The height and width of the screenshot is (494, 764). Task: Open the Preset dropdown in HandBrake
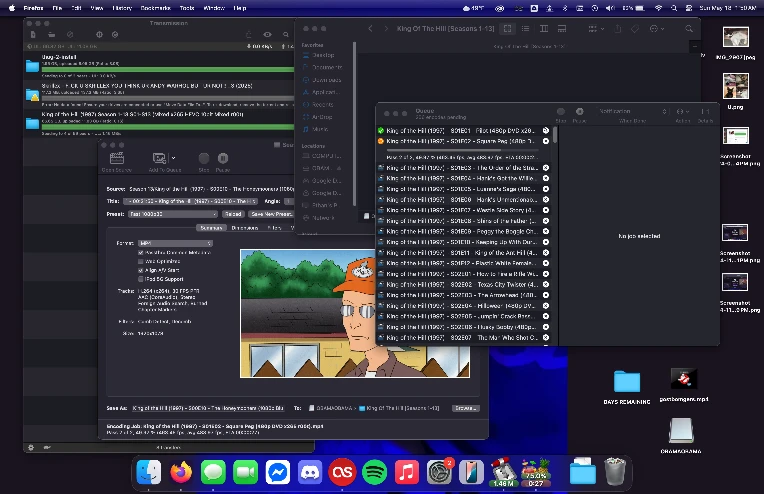173,214
